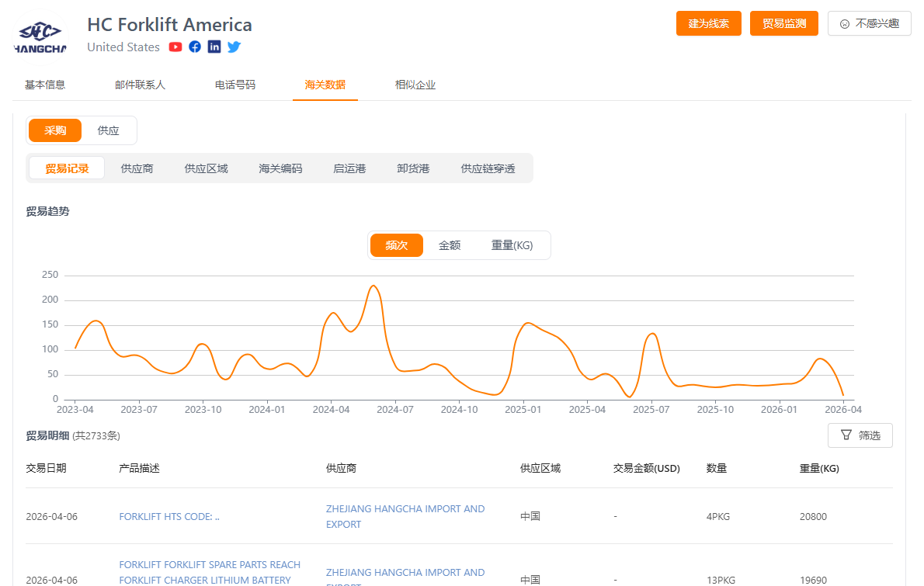Open the company's Twitter icon
Image resolution: width=924 pixels, height=586 pixels.
234,47
